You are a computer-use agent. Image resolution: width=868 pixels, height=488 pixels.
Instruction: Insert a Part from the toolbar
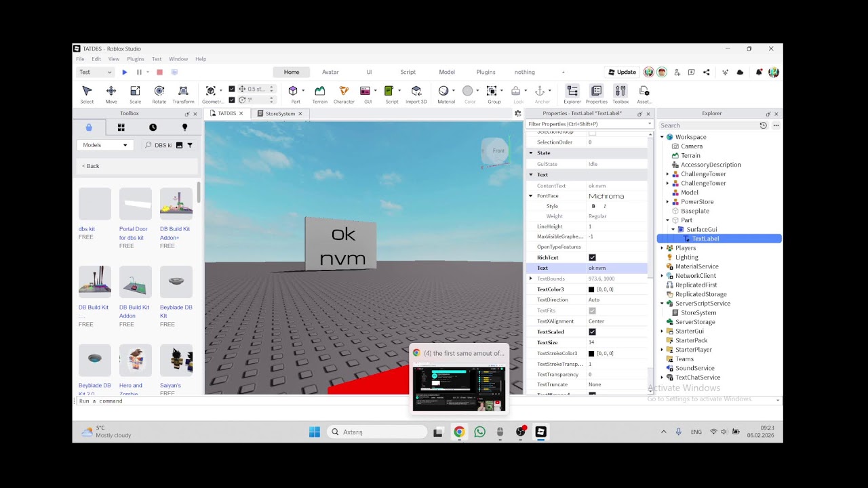coord(293,91)
